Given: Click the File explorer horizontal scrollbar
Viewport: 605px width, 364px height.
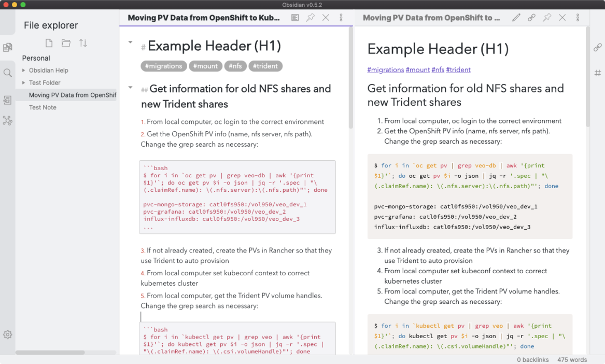Looking at the screenshot, I should coord(50,353).
